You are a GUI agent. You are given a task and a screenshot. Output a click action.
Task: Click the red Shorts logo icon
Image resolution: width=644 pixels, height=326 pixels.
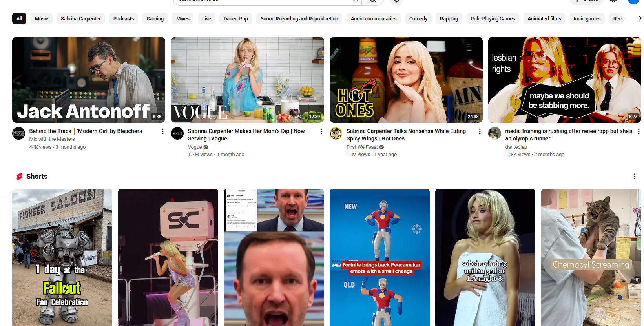pos(20,177)
